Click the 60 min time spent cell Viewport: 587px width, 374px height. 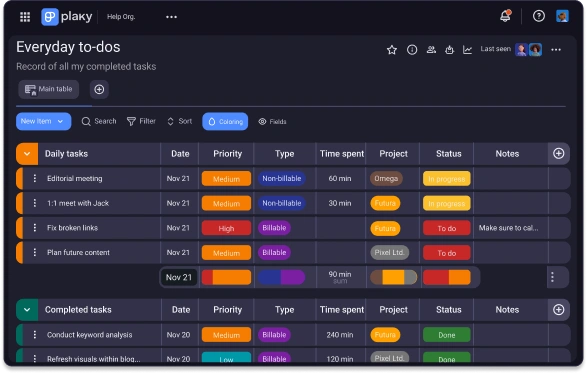(x=340, y=179)
